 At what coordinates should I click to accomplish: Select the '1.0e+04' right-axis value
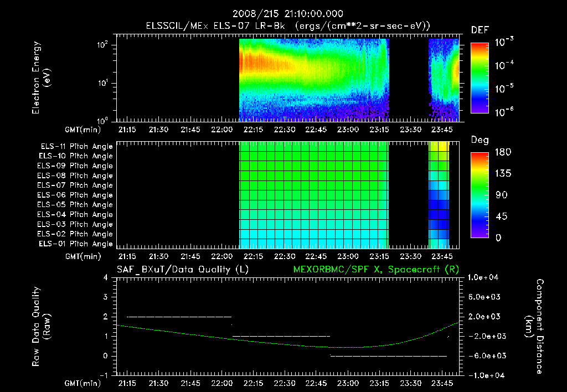click(x=483, y=277)
